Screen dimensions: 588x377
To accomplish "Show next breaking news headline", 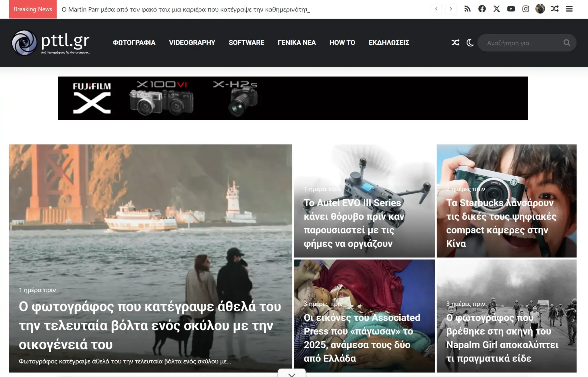I will [451, 9].
